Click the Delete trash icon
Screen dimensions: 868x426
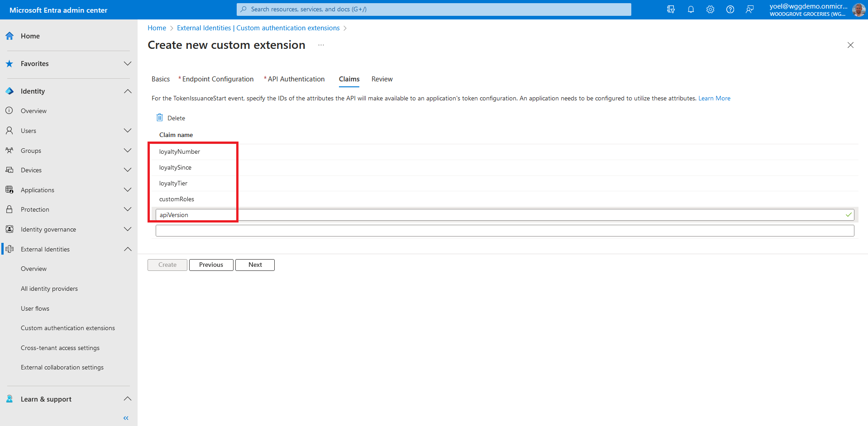click(160, 118)
